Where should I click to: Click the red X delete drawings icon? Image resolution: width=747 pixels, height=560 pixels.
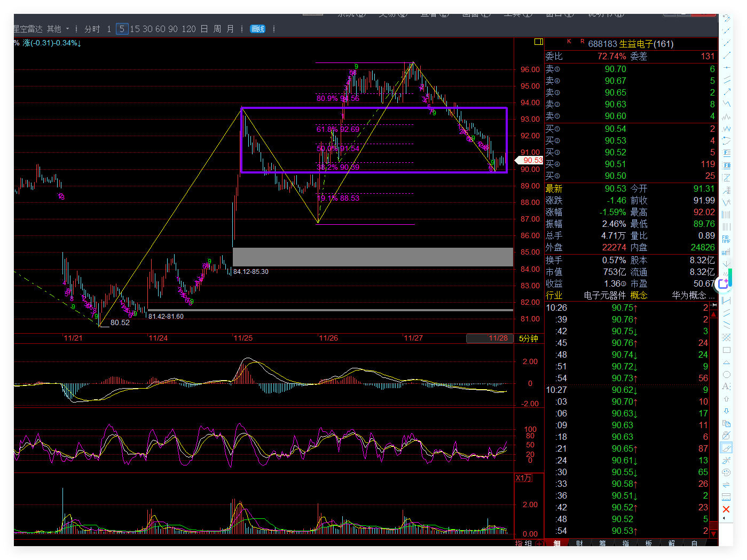pyautogui.click(x=726, y=509)
